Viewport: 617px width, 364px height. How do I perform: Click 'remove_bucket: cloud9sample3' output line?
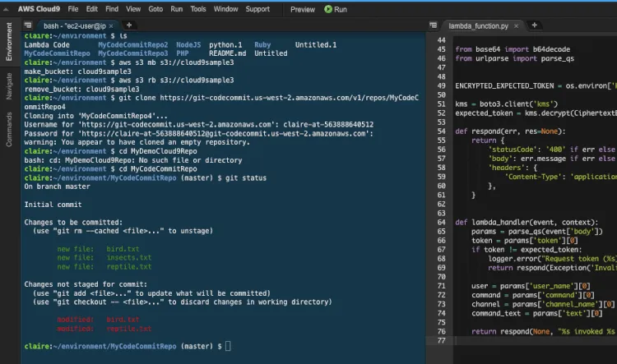pos(81,90)
